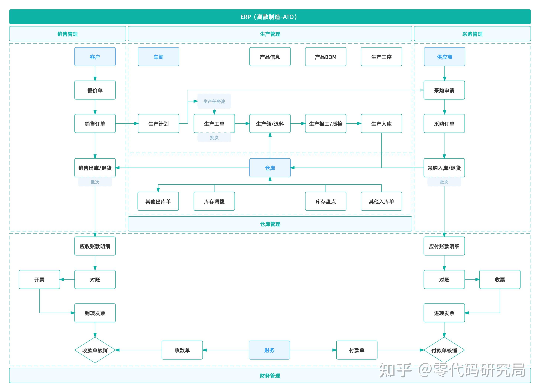Select the 客户 entity node
Screen dimensions: 540x392
coord(95,57)
